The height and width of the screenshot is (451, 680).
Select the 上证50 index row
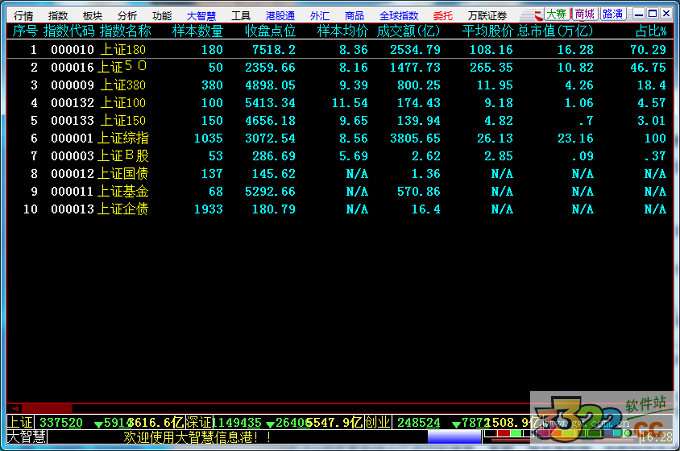pyautogui.click(x=340, y=67)
